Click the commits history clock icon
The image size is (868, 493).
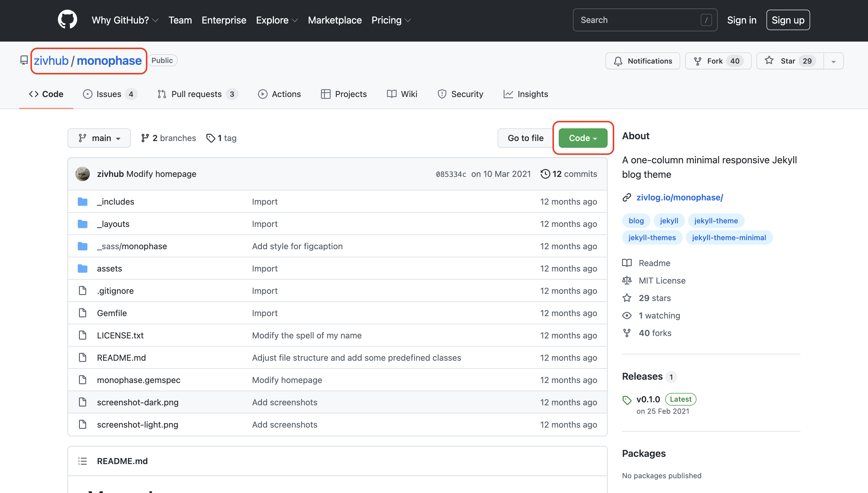[545, 174]
